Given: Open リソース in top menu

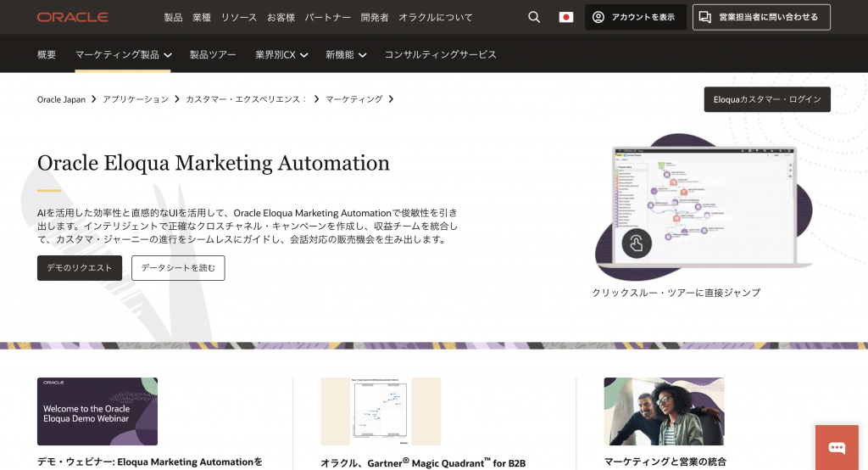Looking at the screenshot, I should (239, 17).
